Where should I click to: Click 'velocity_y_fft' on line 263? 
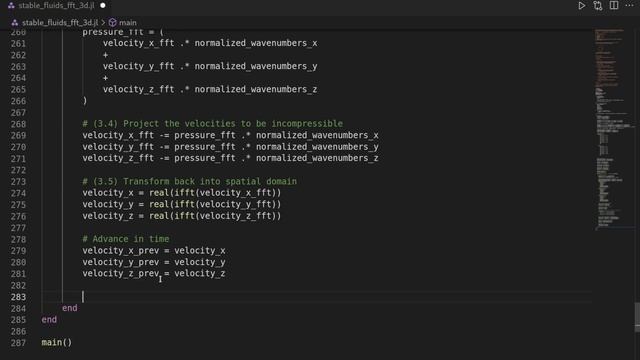click(138, 66)
